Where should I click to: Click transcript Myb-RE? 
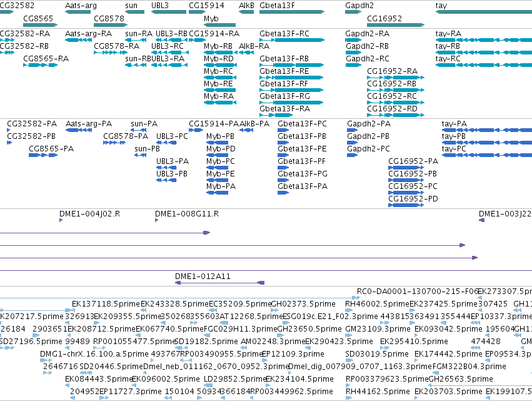218,84
